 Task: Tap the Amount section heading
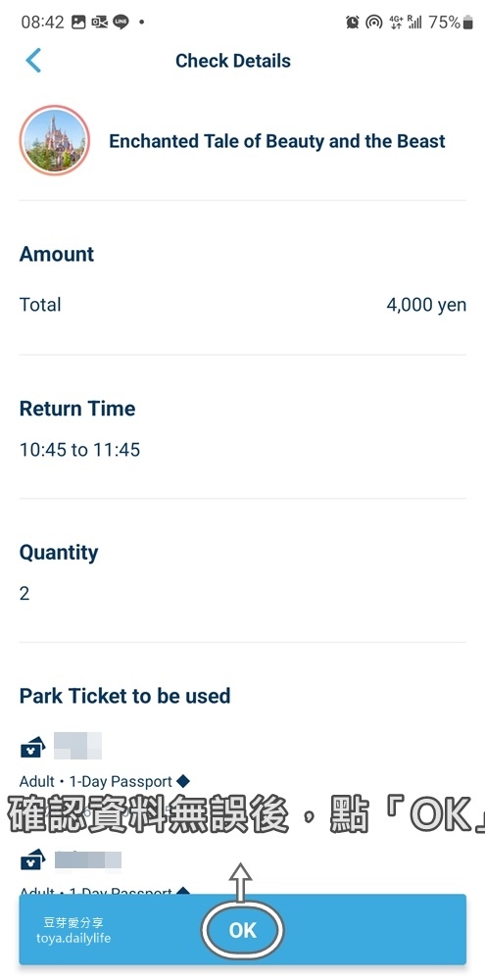pos(57,254)
